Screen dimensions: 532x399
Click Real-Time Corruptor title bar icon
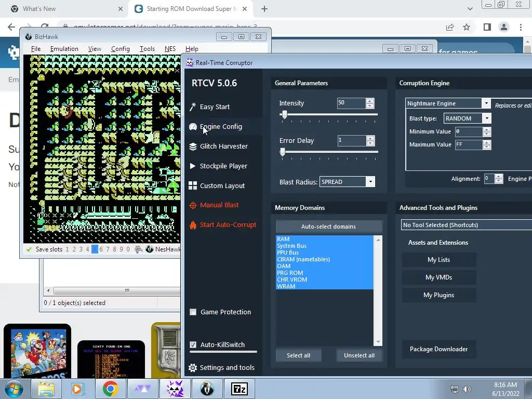point(190,63)
